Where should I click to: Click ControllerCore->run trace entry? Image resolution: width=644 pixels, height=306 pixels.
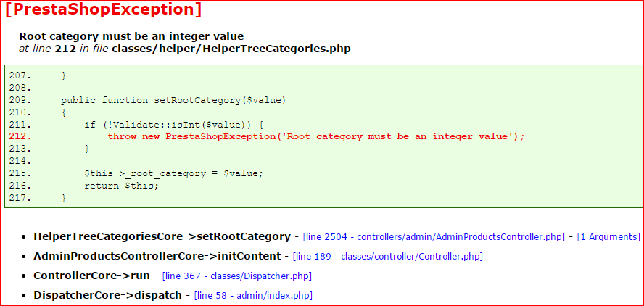[91, 276]
